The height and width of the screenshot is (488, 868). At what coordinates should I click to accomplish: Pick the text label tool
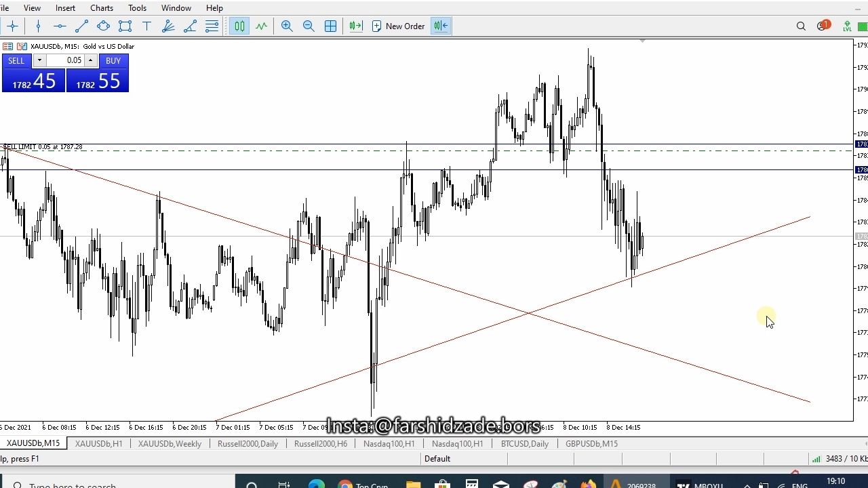coord(146,26)
